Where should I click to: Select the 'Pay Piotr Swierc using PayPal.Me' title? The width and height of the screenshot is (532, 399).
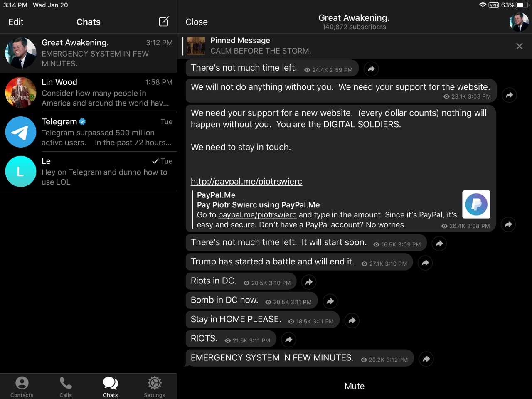pos(259,205)
